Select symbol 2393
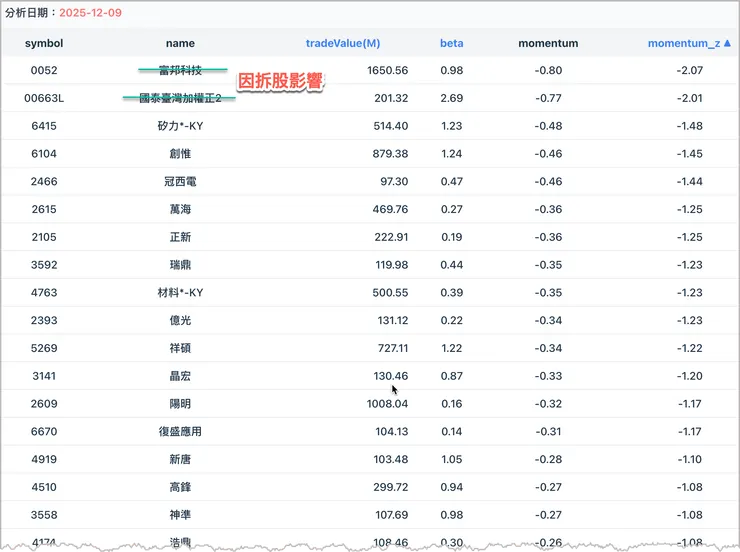Image resolution: width=740 pixels, height=552 pixels. tap(44, 321)
